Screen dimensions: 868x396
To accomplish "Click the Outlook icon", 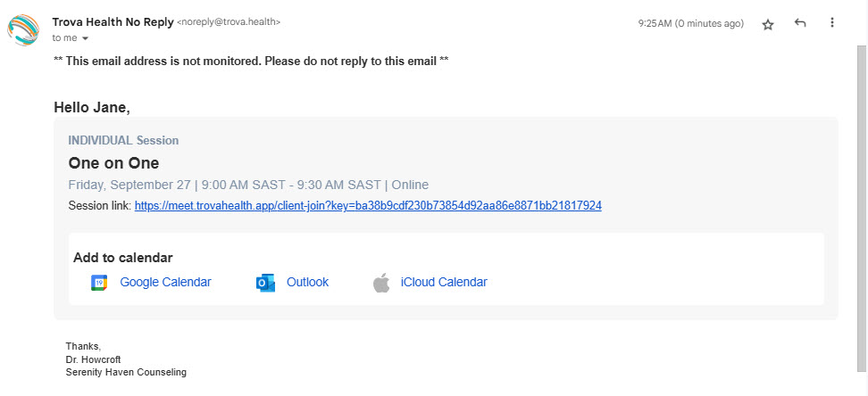I will (x=266, y=283).
